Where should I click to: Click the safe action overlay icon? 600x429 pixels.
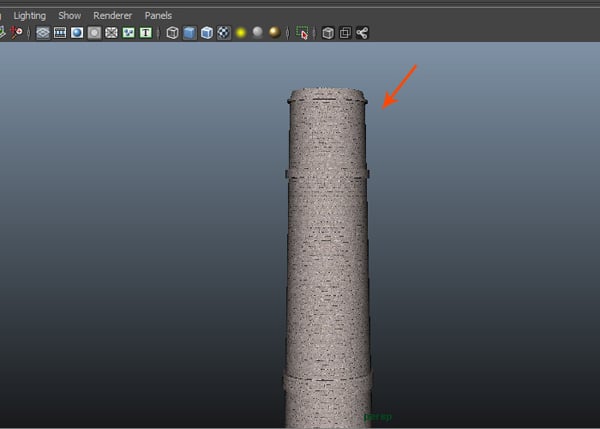point(128,33)
